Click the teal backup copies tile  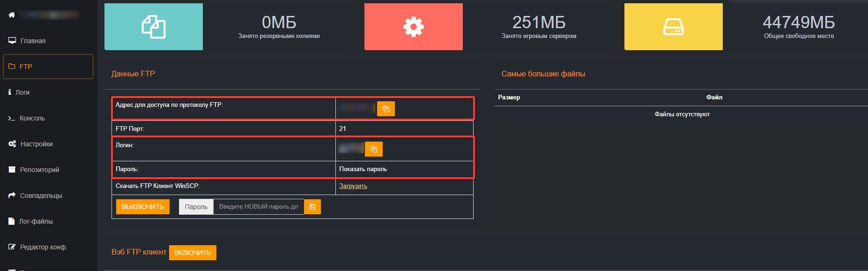pyautogui.click(x=154, y=27)
